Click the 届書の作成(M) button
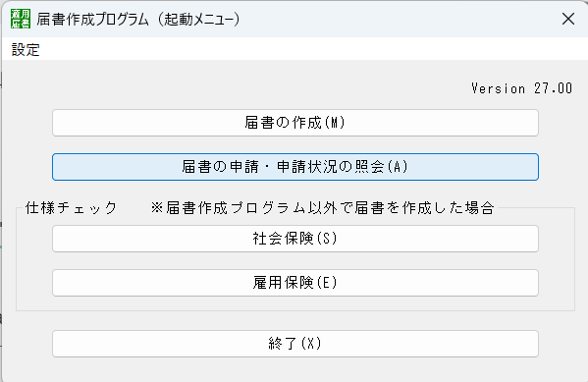588x382 pixels. (x=295, y=123)
